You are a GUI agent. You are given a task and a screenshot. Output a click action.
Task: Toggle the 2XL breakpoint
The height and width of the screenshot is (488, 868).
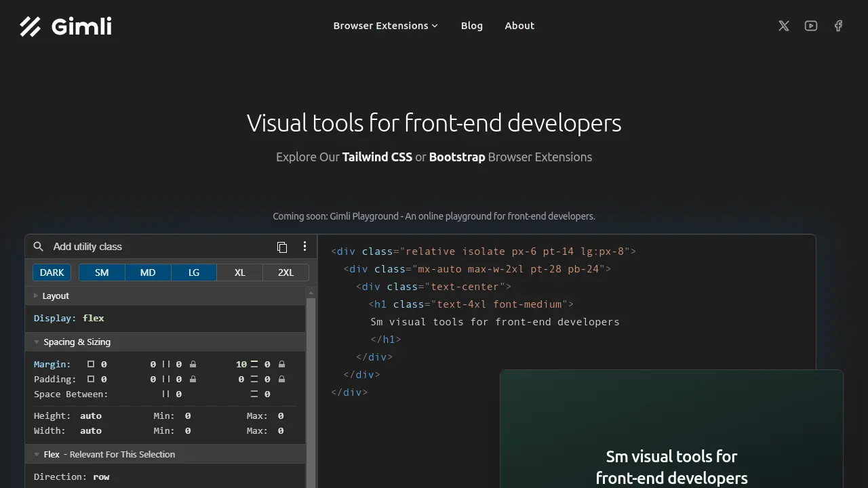pyautogui.click(x=286, y=272)
